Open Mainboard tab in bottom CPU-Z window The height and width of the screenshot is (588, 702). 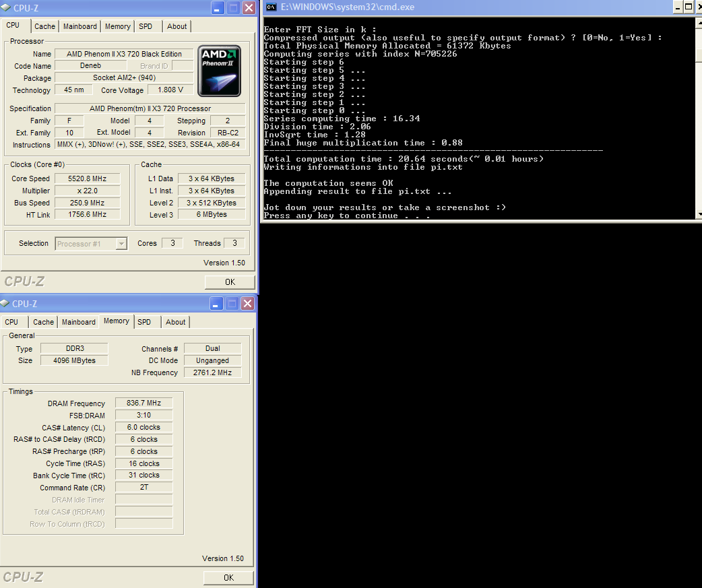tap(79, 322)
